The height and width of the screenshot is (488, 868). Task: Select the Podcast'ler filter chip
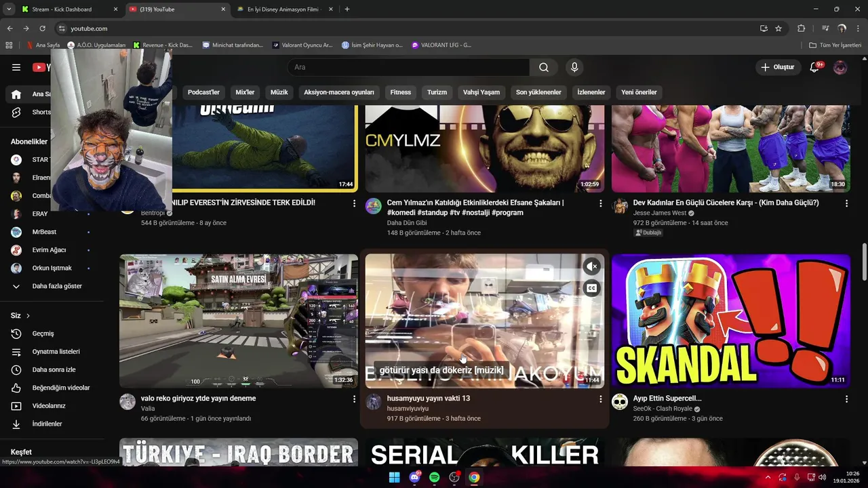(x=203, y=92)
